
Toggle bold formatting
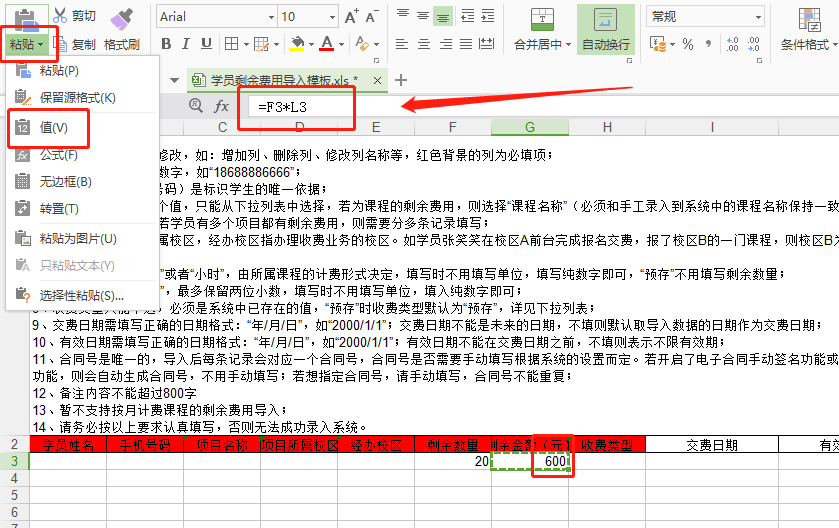click(x=166, y=44)
